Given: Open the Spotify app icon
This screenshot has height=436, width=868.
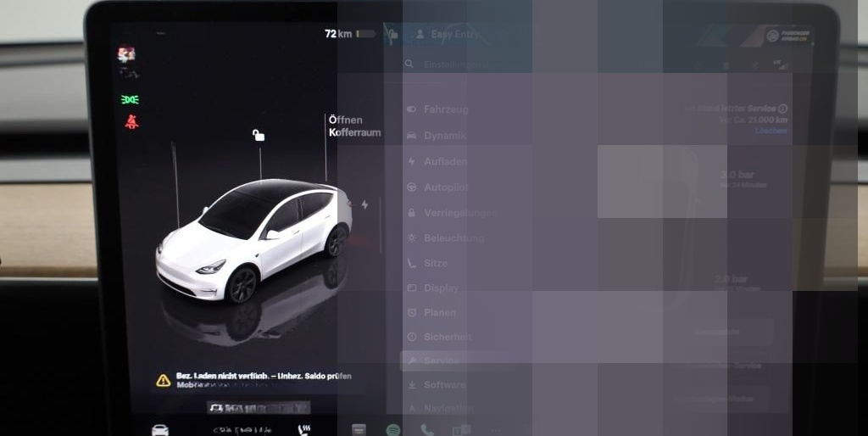Looking at the screenshot, I should 393,430.
